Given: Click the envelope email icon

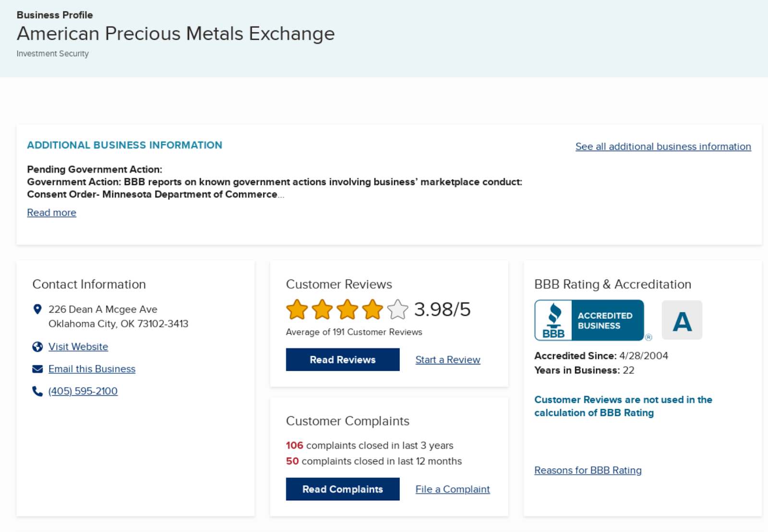Looking at the screenshot, I should click(x=37, y=369).
